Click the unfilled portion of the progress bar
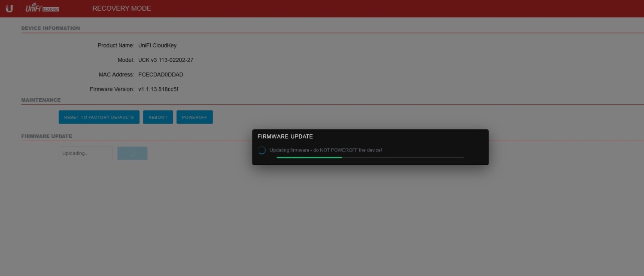 coord(403,158)
